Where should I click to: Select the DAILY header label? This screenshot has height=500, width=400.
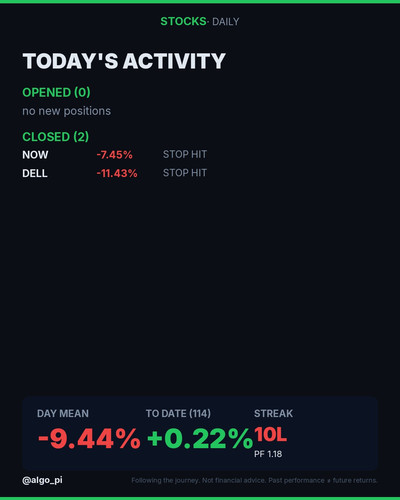pyautogui.click(x=226, y=22)
